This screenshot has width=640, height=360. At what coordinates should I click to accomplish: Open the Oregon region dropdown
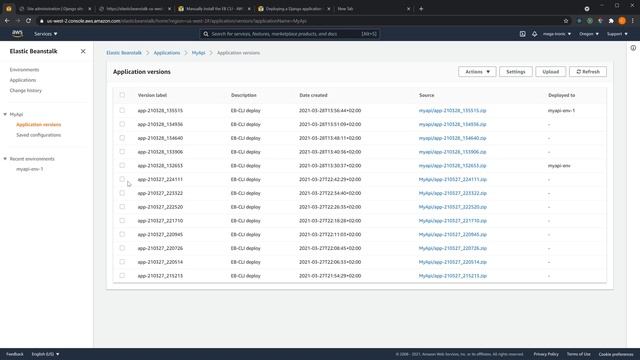click(589, 34)
